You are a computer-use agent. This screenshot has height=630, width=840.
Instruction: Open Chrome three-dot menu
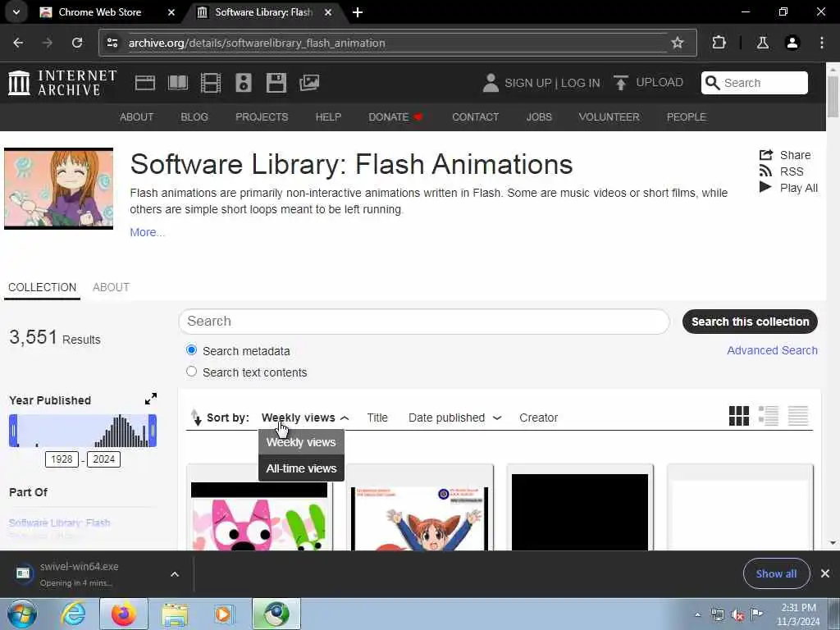pos(822,43)
